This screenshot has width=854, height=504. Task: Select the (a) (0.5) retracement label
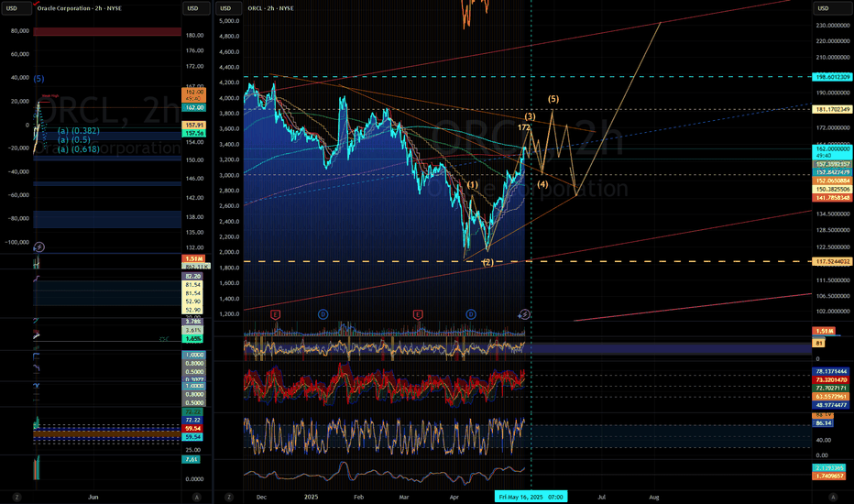click(x=74, y=140)
